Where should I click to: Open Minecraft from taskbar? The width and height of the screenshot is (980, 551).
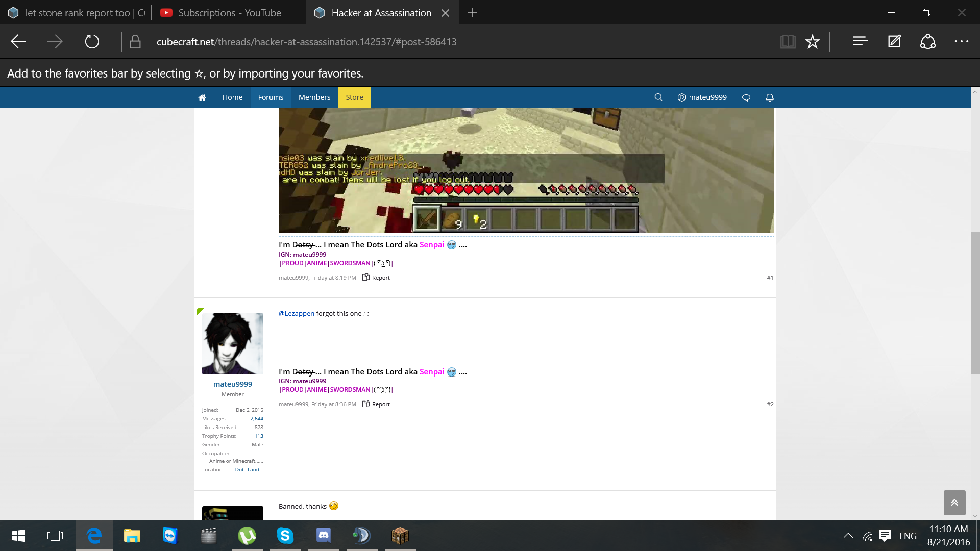(x=400, y=536)
